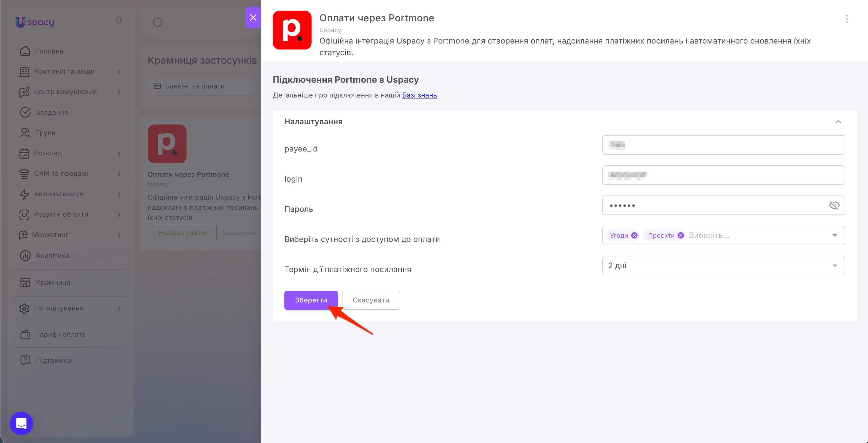Image resolution: width=868 pixels, height=443 pixels.
Task: Click the lightning icon for Автоматизація
Action: (24, 194)
